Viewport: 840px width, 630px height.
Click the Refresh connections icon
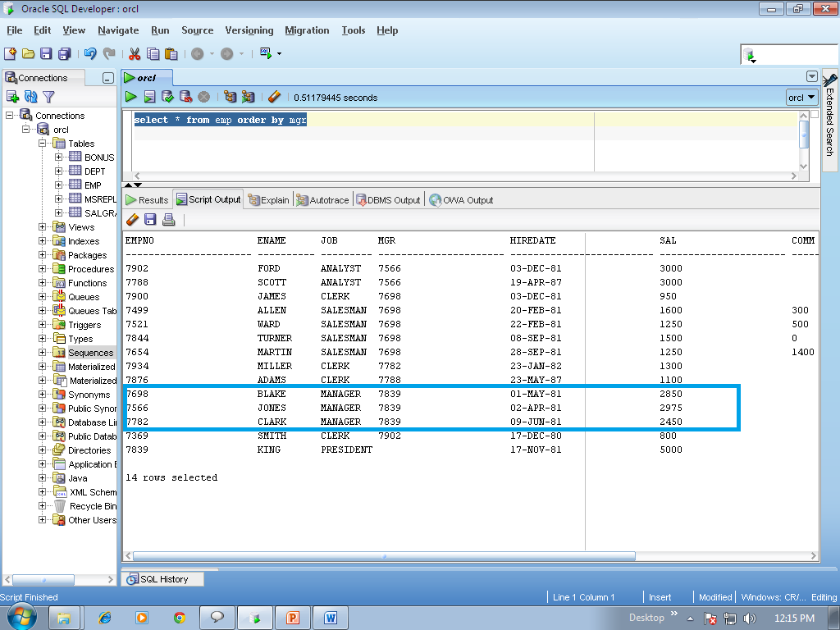30,97
